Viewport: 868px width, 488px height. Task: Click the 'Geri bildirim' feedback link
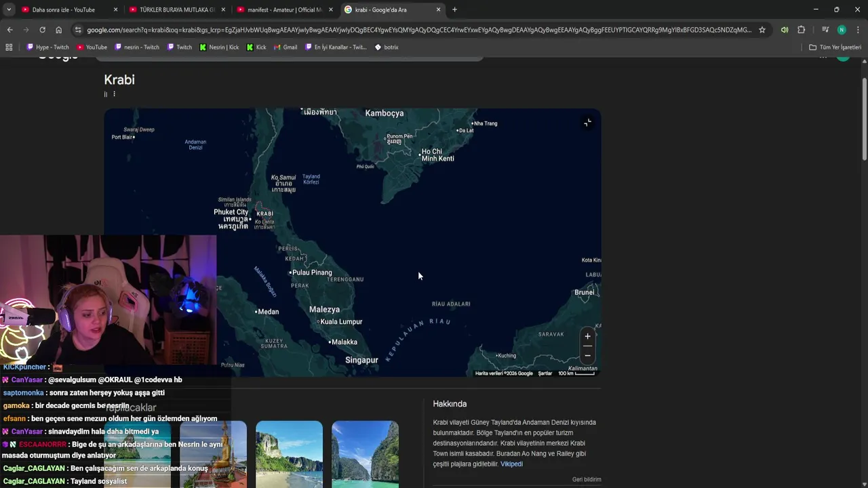pos(587,479)
